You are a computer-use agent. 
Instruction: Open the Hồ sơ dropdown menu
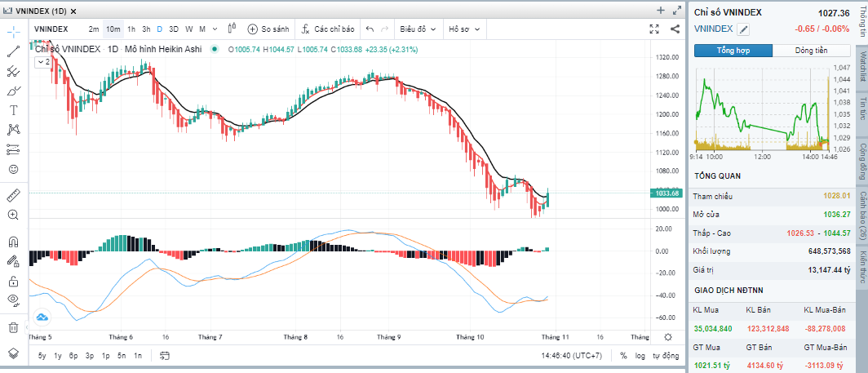[x=465, y=29]
